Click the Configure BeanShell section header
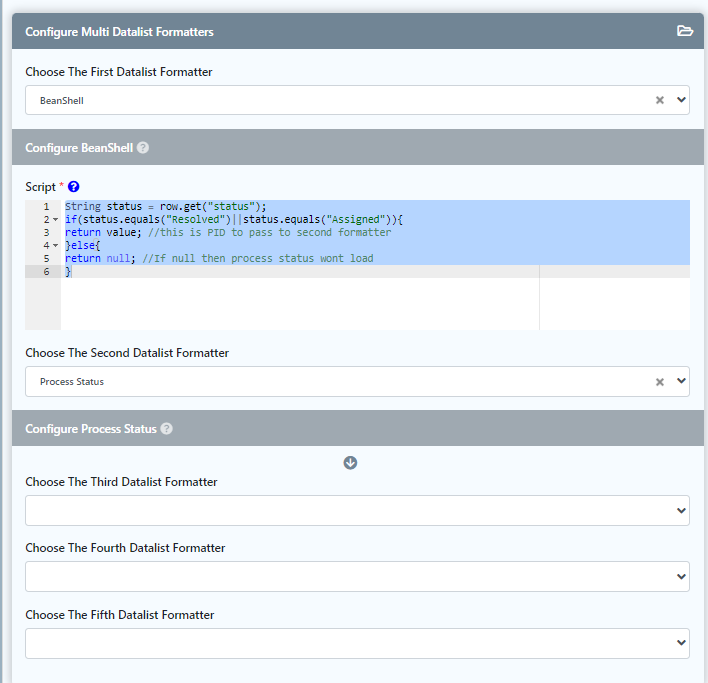The width and height of the screenshot is (708, 683). pyautogui.click(x=79, y=148)
